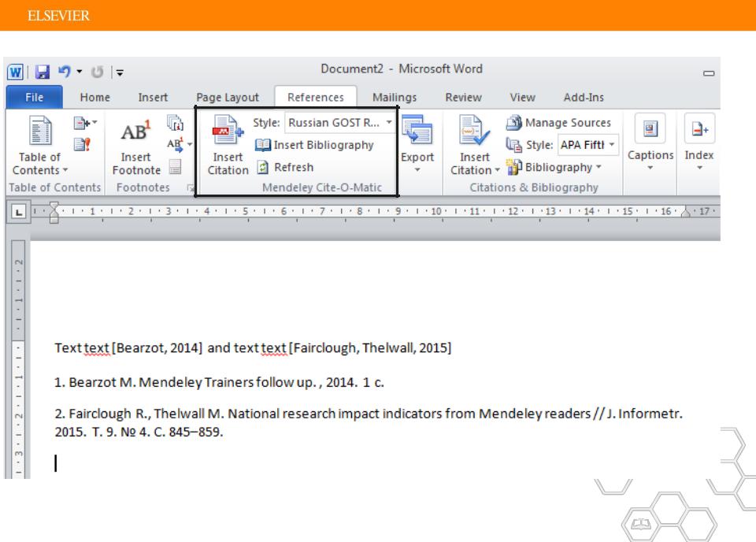Viewport: 756px width, 542px height.
Task: Open the undo history dropdown arrow
Action: (79, 72)
